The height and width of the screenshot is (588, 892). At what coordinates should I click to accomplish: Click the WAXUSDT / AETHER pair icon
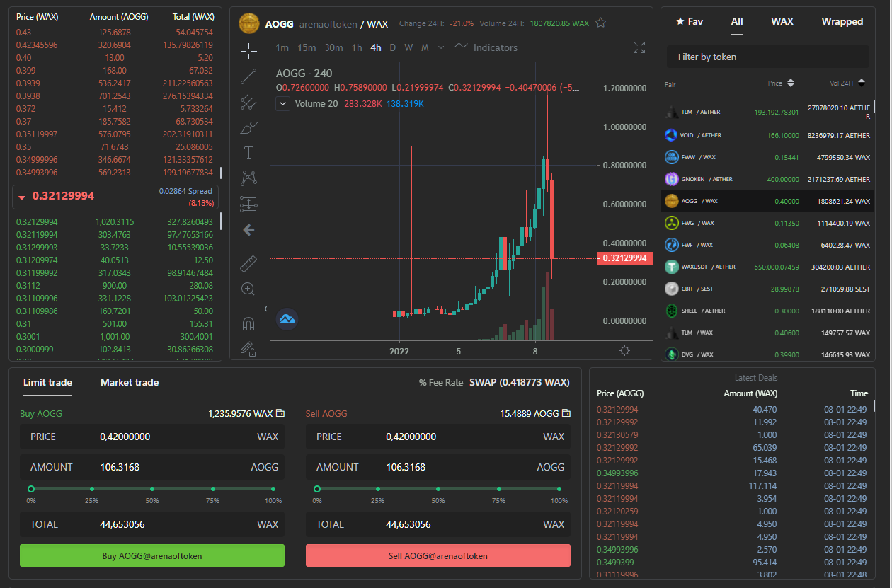click(x=671, y=267)
